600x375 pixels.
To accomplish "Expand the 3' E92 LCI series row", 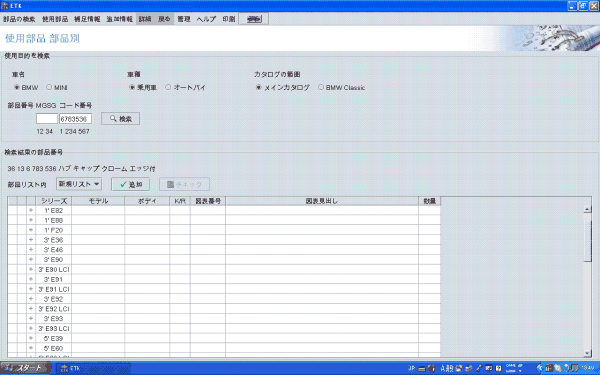I will click(31, 309).
